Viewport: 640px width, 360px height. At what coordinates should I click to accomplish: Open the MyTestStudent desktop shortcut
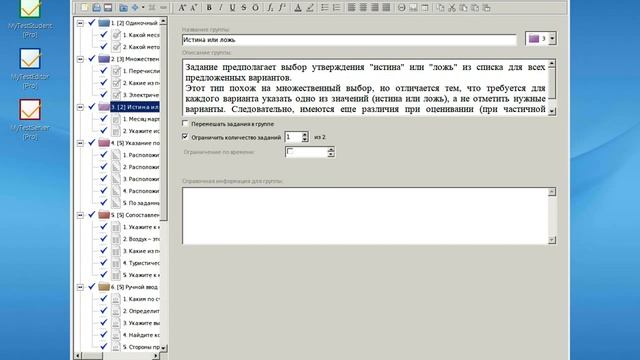click(30, 18)
